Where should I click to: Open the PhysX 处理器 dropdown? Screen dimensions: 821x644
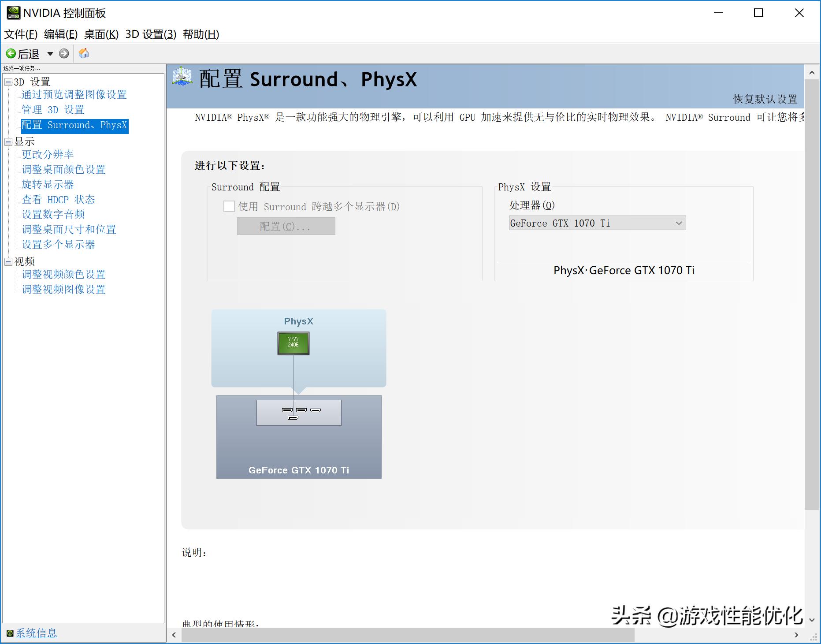(678, 223)
